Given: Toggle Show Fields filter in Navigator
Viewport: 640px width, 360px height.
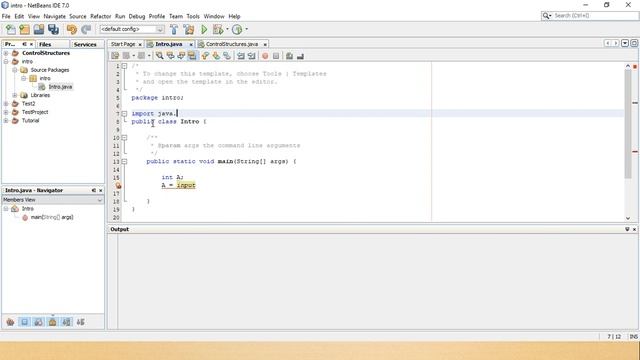Looking at the screenshot, I should coord(24,322).
